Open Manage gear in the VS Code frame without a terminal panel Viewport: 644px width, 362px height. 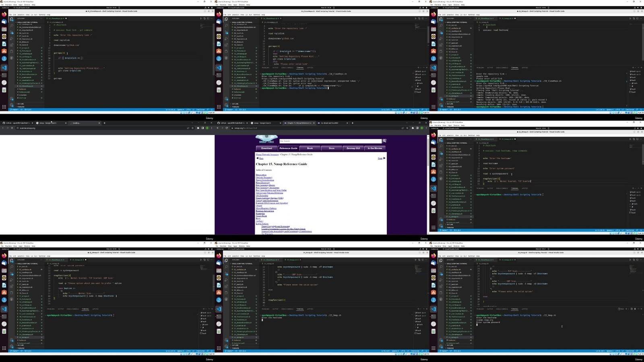12,105
